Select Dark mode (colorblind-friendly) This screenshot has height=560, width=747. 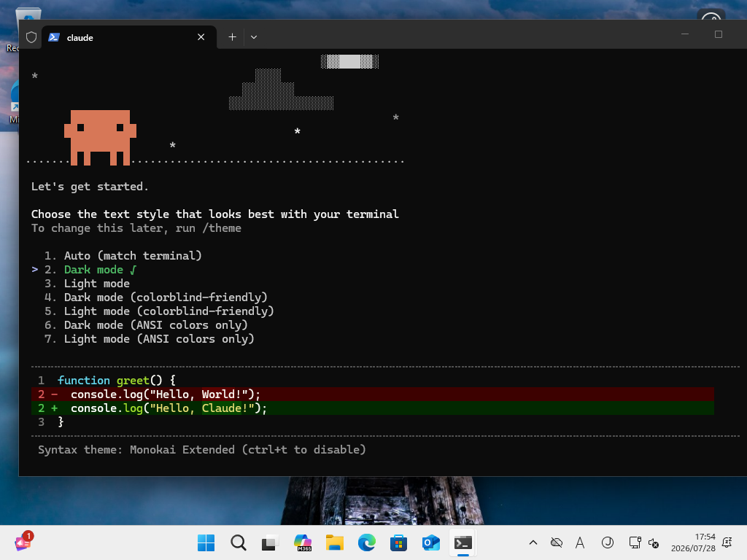pyautogui.click(x=156, y=297)
